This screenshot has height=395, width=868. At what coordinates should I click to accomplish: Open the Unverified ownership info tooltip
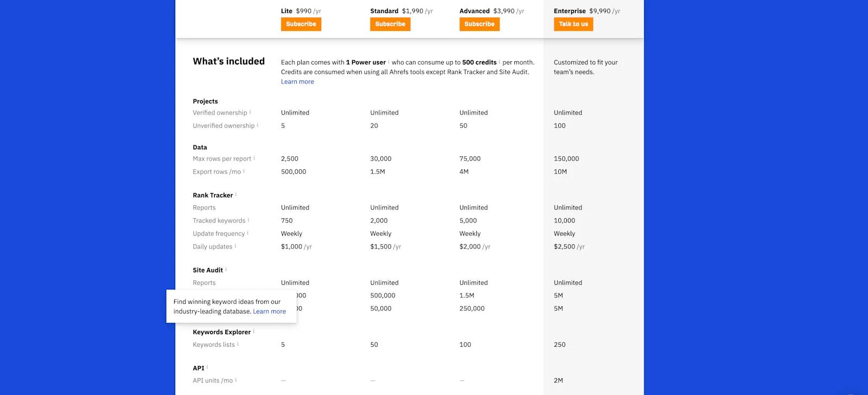(259, 124)
